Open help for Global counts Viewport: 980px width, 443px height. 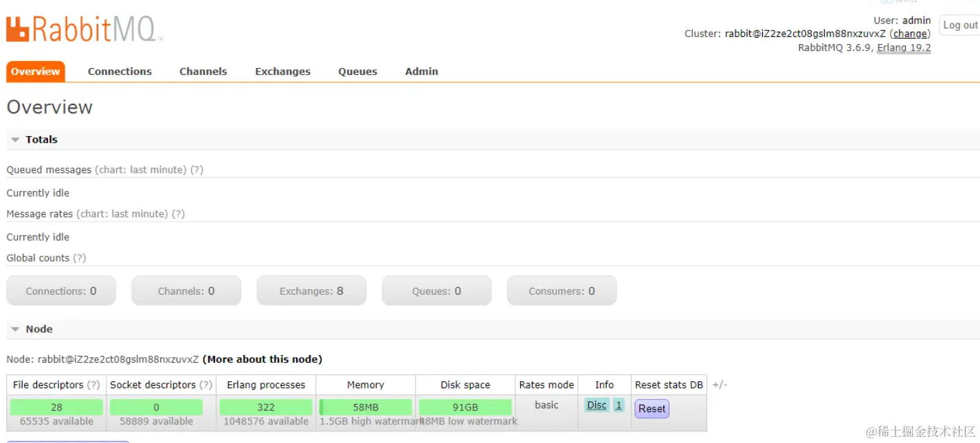pyautogui.click(x=80, y=258)
